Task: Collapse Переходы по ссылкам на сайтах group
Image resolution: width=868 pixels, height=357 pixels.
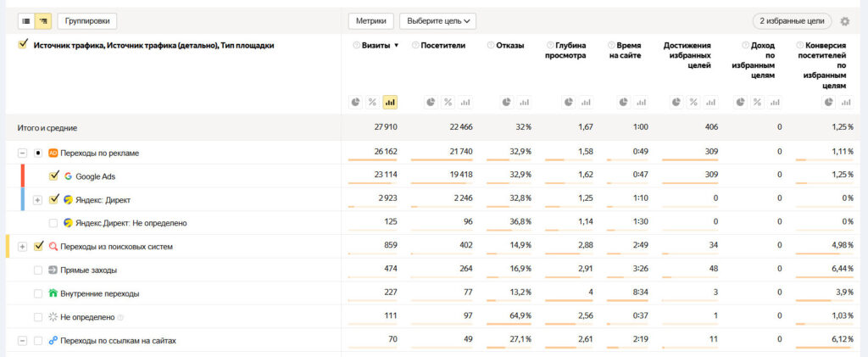Action: click(x=22, y=341)
